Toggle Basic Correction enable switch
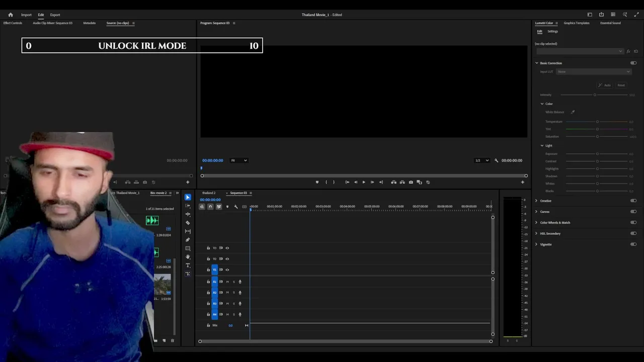Viewport: 644px width, 362px height. click(633, 63)
